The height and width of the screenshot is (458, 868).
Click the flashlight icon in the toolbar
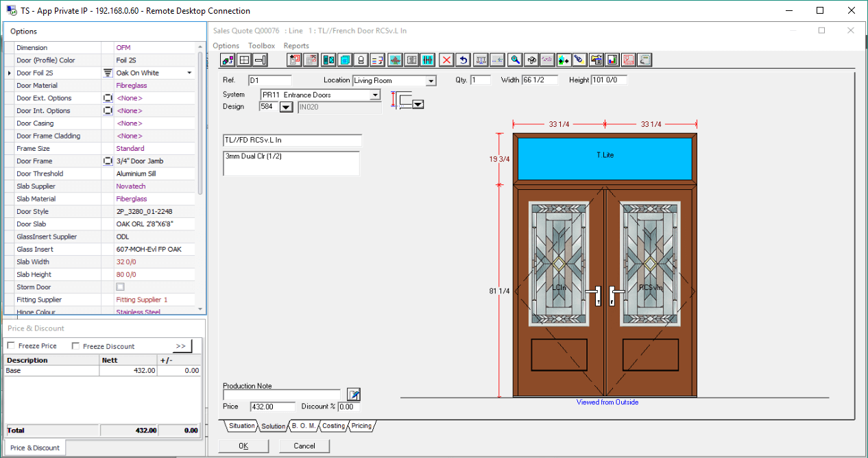click(x=579, y=60)
